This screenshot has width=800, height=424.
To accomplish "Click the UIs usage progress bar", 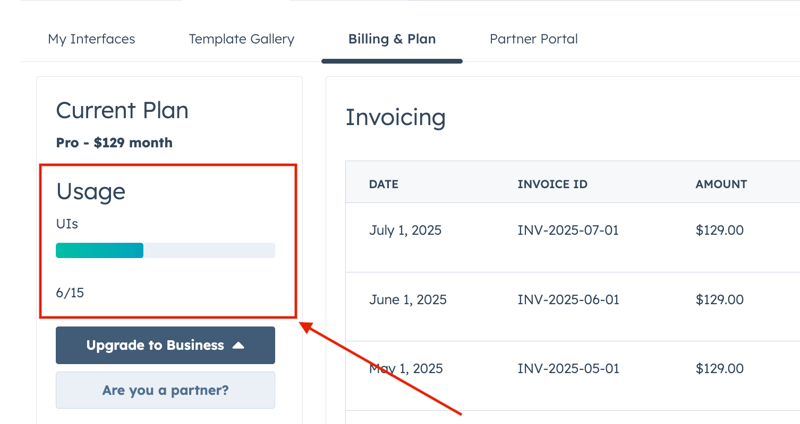I will click(x=165, y=251).
